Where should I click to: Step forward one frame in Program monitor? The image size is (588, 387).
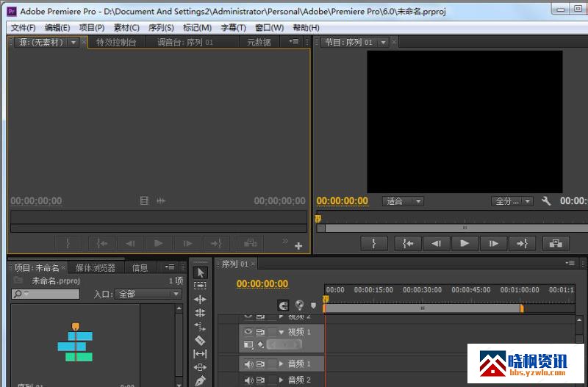tap(493, 244)
